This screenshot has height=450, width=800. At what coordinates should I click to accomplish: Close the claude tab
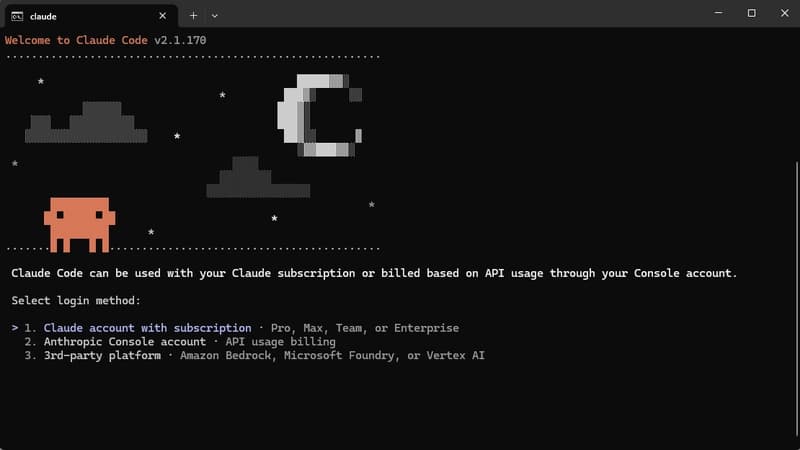[162, 16]
